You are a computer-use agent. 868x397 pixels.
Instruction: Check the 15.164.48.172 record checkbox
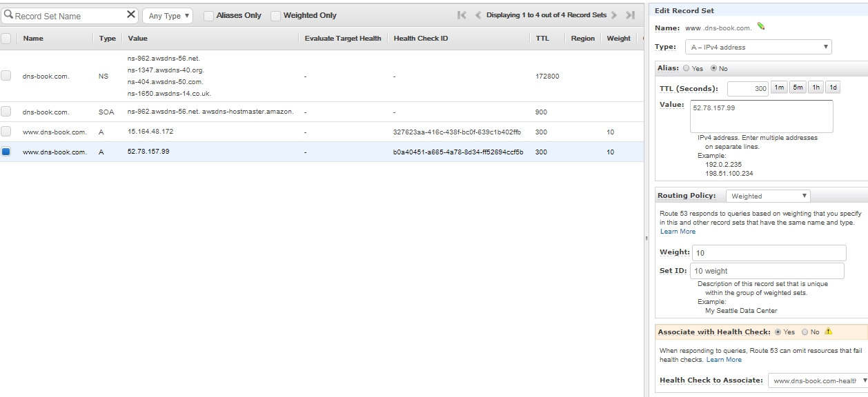(6, 131)
